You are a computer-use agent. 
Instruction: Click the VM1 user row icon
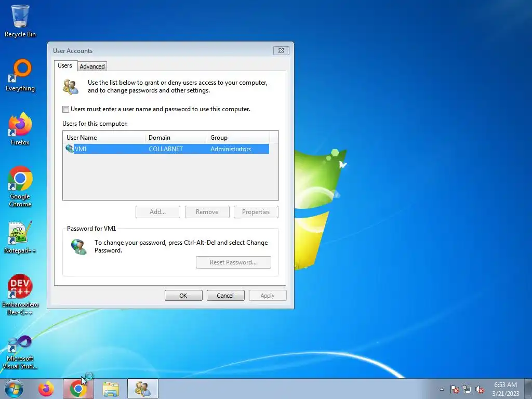click(70, 149)
